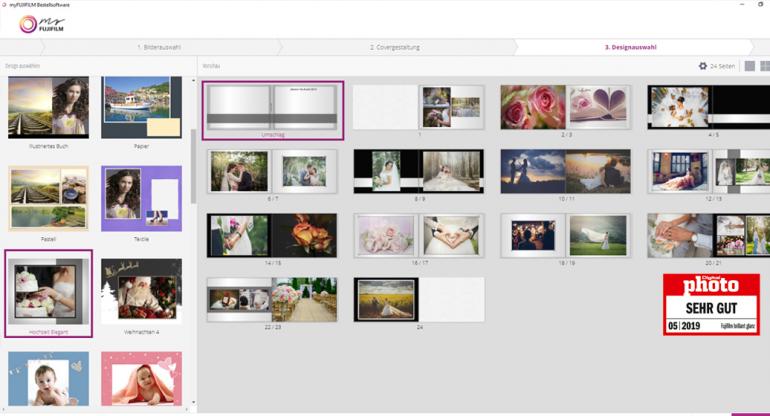Click the myFUJIFILM logo
This screenshot has height=416, width=770.
(x=42, y=24)
